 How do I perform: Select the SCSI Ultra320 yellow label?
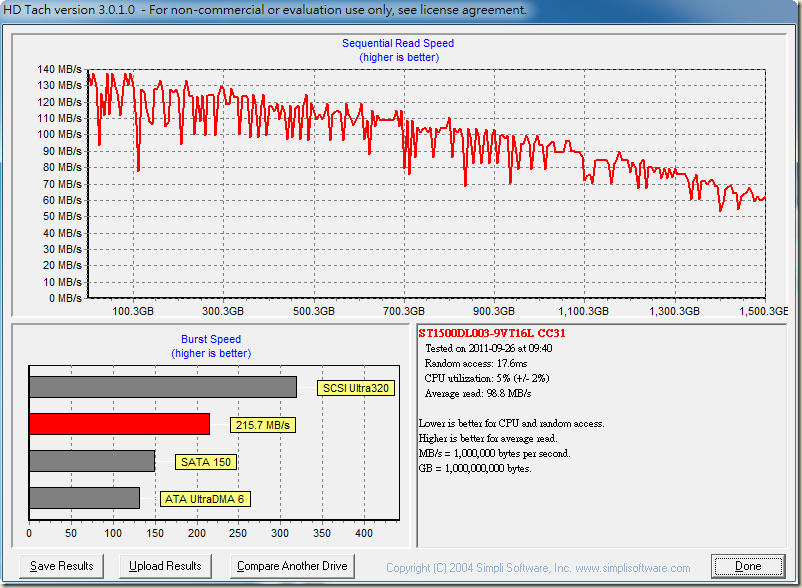click(353, 388)
